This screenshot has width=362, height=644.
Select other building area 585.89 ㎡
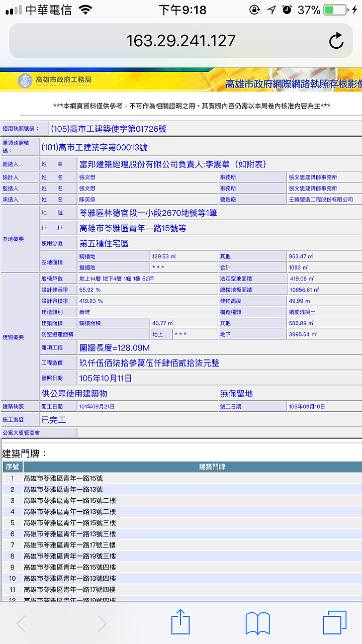(x=301, y=323)
